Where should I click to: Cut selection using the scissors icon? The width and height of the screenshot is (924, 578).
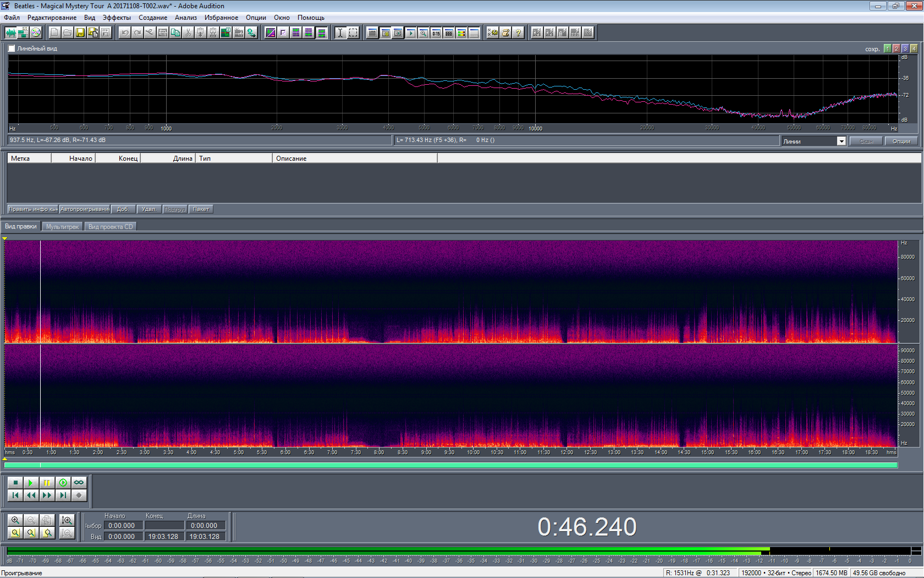point(188,32)
